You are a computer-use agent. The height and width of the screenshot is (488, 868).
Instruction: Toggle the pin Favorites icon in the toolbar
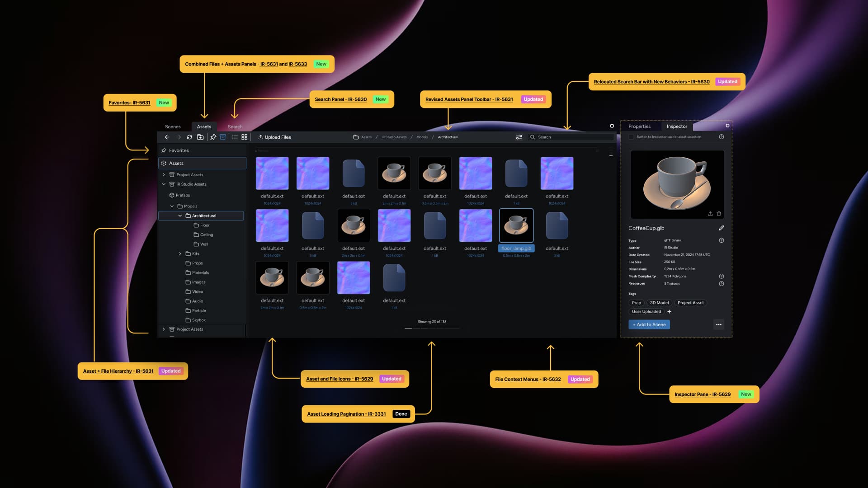point(212,137)
